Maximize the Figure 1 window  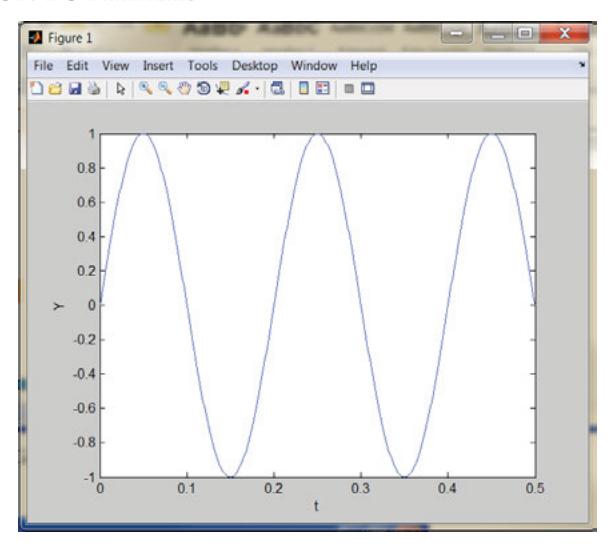point(524,34)
